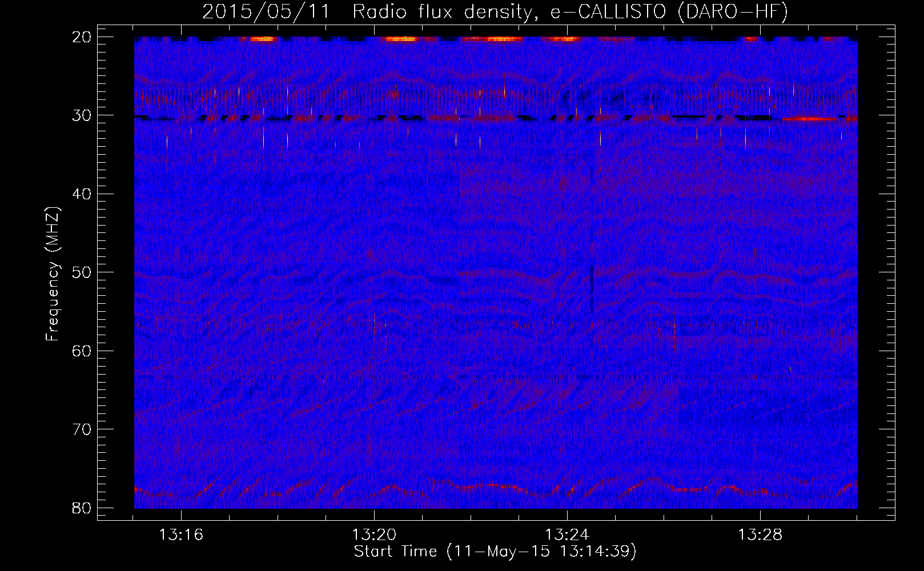This screenshot has height=571, width=924.
Task: Click the 40 MHz frequency tick label
Action: [x=82, y=194]
